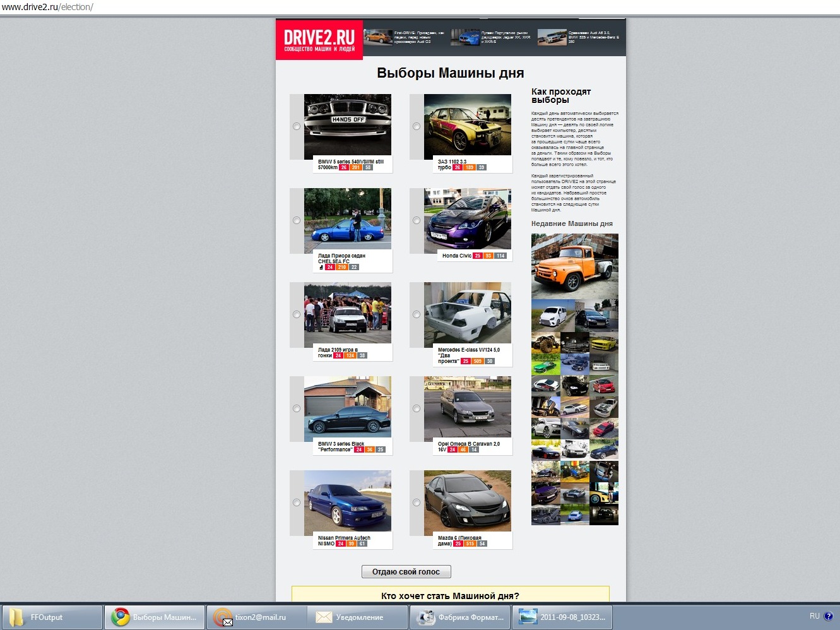Open the yellow ЗАЗ 1102 photo
This screenshot has height=630, width=840.
468,125
